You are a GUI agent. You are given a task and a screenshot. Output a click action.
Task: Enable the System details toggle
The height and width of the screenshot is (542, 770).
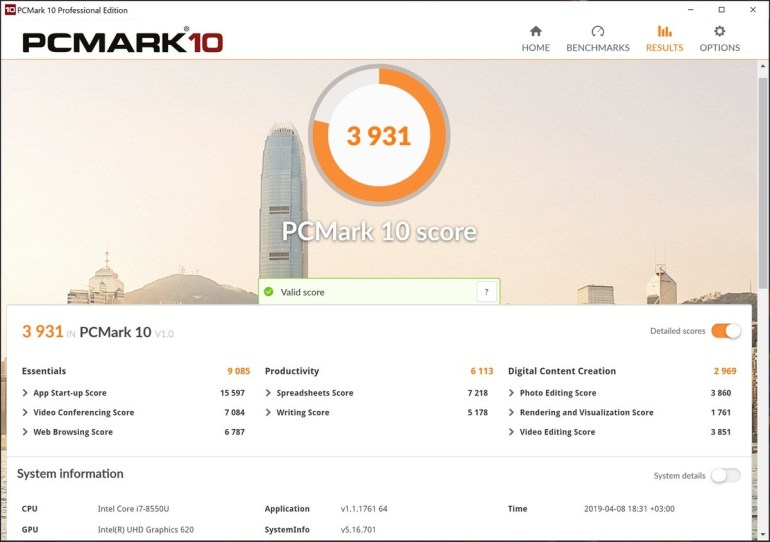[726, 476]
